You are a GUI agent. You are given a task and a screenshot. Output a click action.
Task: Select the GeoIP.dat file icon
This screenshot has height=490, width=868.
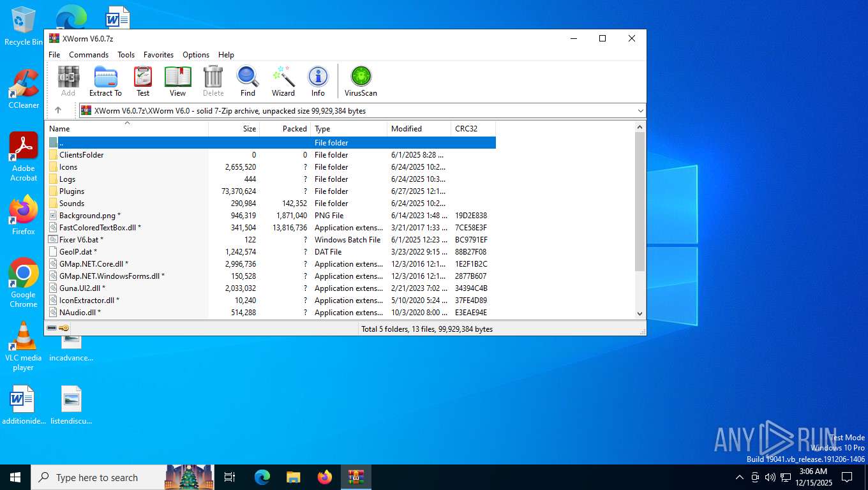(x=54, y=252)
